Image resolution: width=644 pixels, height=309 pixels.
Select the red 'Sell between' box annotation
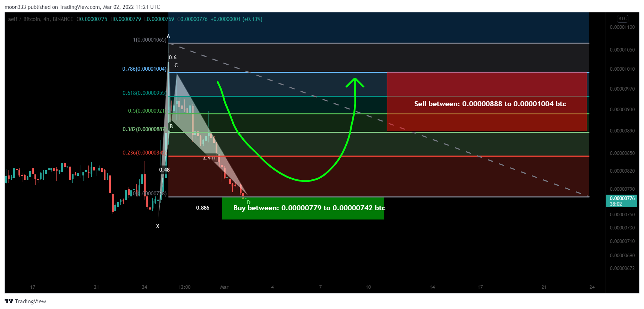point(487,102)
